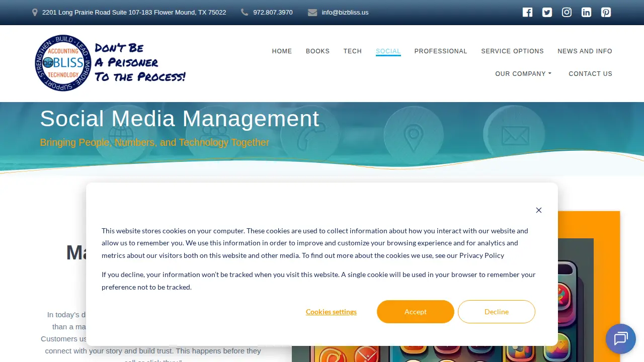The width and height of the screenshot is (644, 362).
Task: Select the Social menu item
Action: [x=388, y=51]
